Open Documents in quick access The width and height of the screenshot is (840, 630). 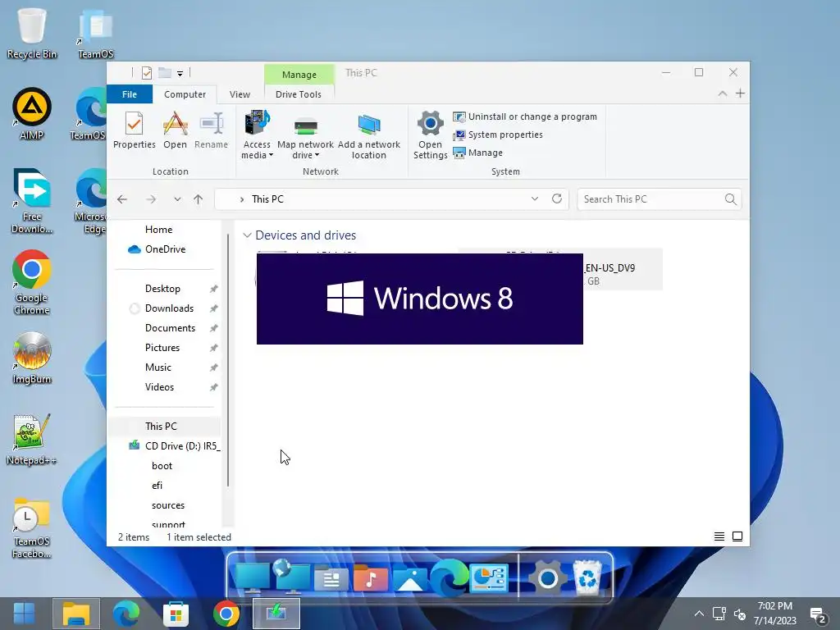point(170,328)
